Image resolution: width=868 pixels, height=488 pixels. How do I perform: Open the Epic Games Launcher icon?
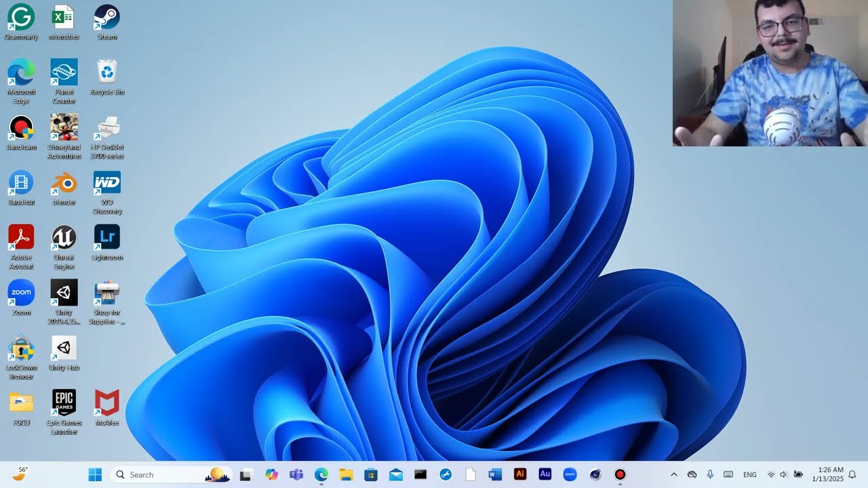coord(64,403)
